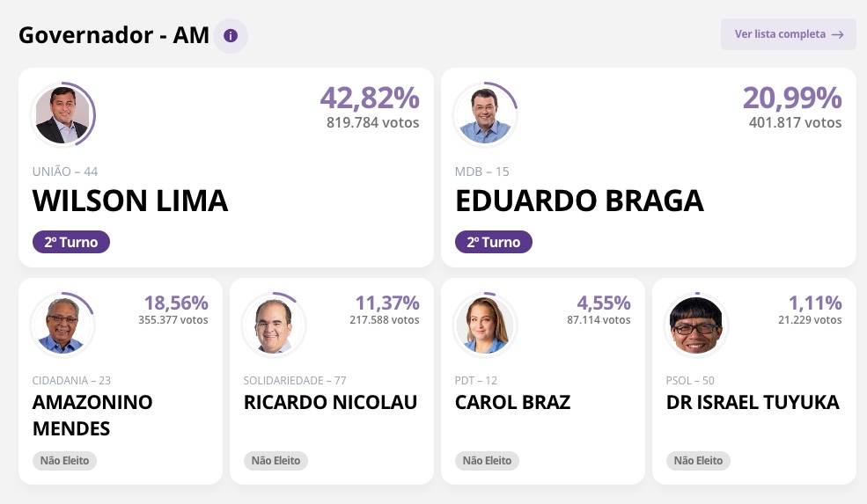This screenshot has width=867, height=504.
Task: Select the WILSON LIMA candidate name
Action: [x=130, y=201]
